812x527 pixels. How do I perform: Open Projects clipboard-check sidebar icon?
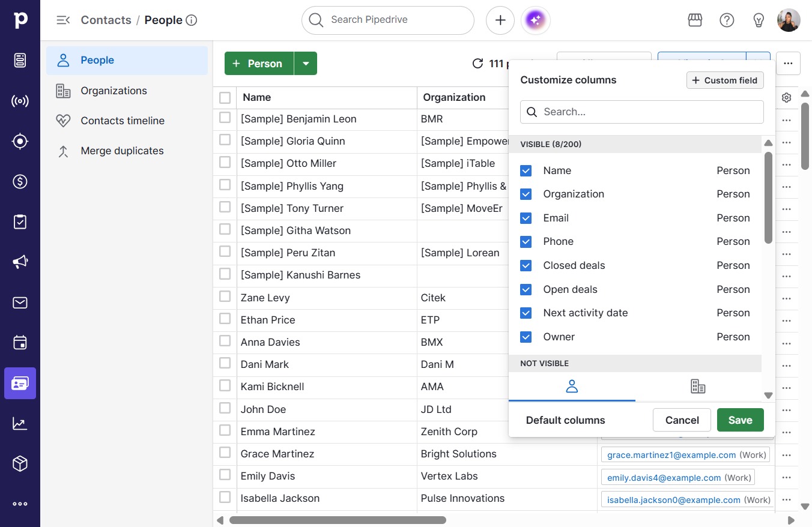20,221
